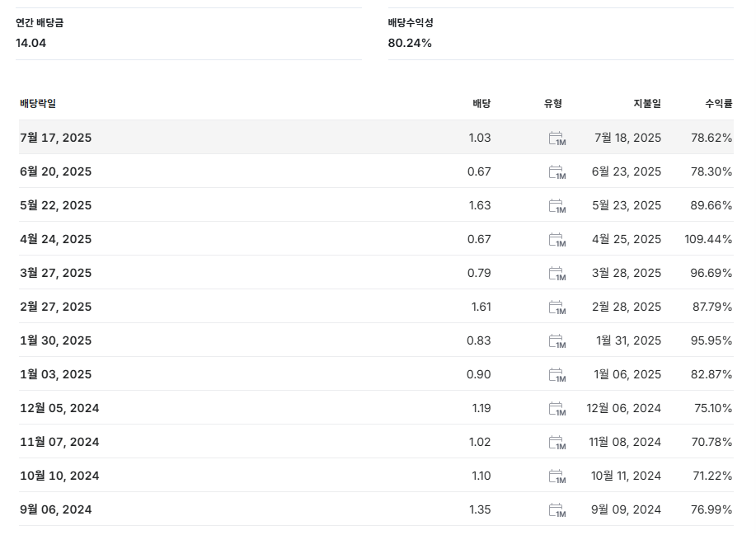Select the 연간 배당금 label
This screenshot has height=535, width=756.
40,22
